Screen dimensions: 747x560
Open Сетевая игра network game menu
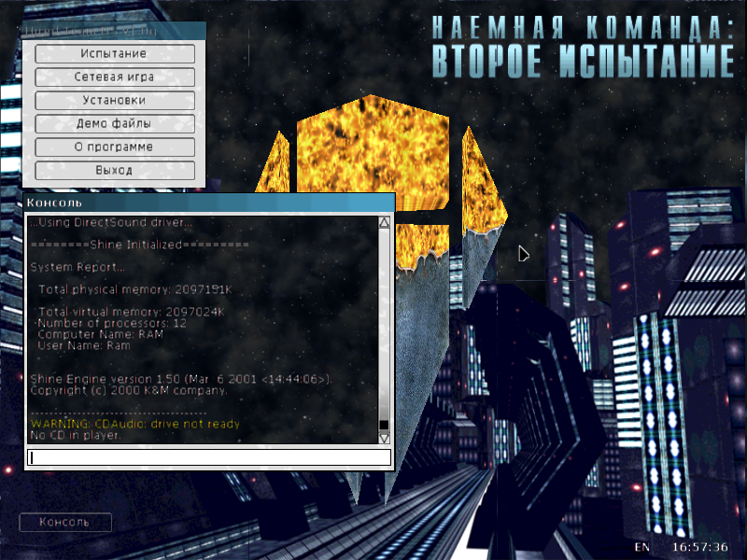(x=115, y=77)
